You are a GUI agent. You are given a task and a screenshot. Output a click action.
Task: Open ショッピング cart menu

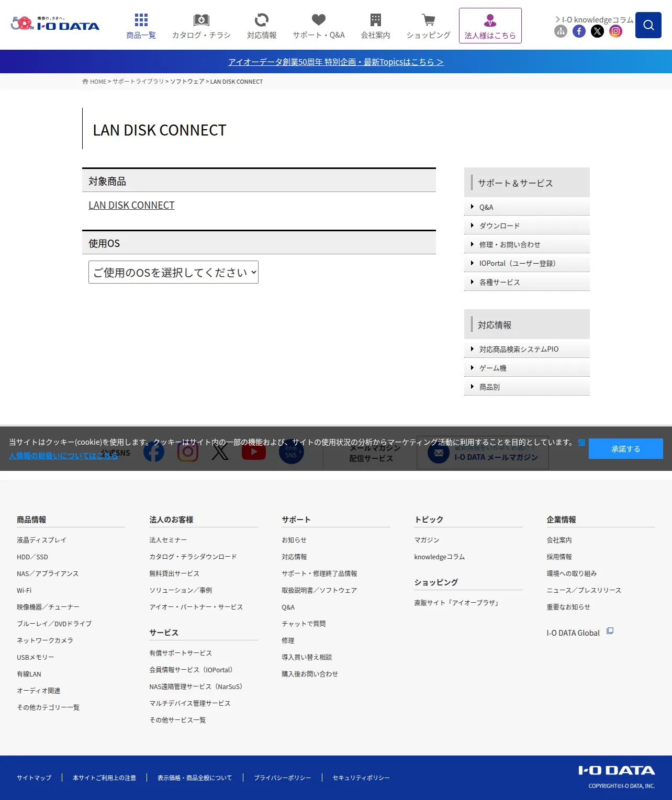click(x=429, y=26)
